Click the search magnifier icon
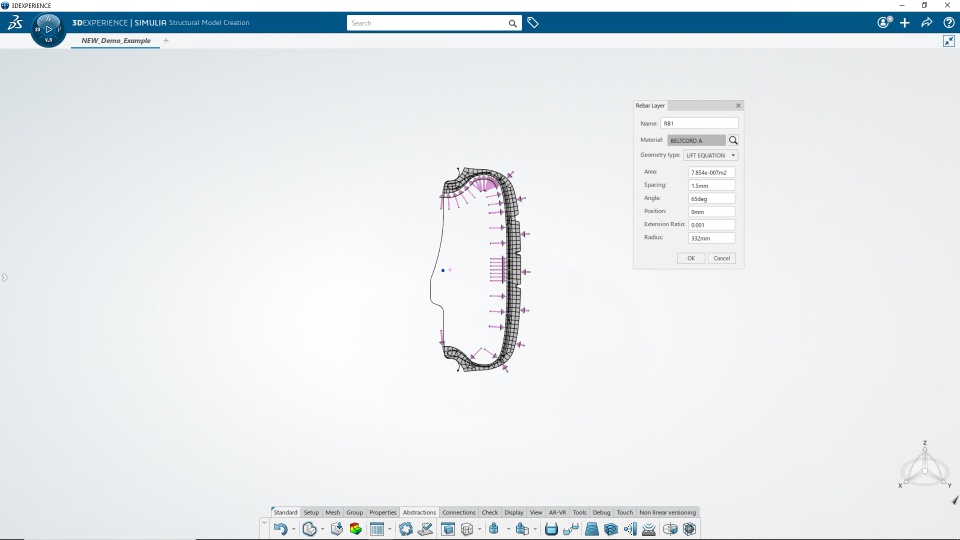Screen dimensions: 960x540 click(x=512, y=23)
